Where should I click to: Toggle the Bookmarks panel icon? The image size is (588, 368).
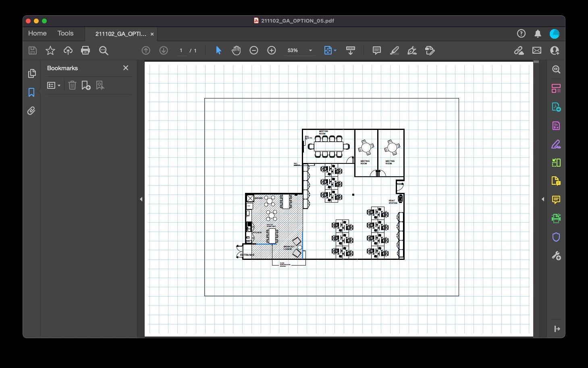pyautogui.click(x=31, y=92)
